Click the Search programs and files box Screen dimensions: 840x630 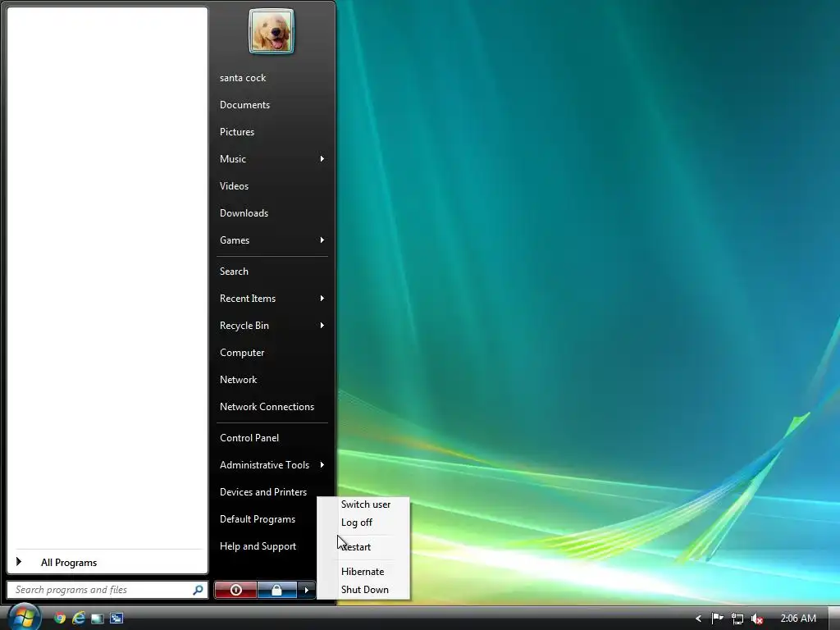pyautogui.click(x=107, y=590)
